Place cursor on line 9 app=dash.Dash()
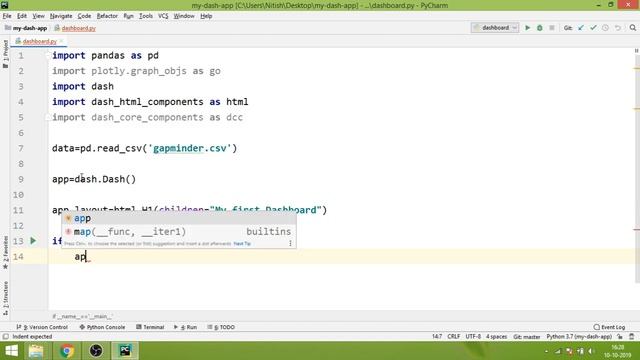Image resolution: width=640 pixels, height=360 pixels. click(94, 179)
